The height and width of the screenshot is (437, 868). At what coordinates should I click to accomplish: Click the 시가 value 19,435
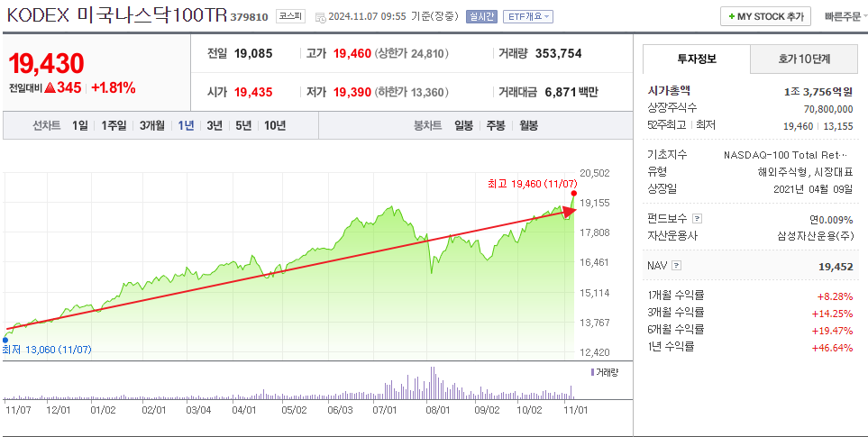[x=253, y=93]
